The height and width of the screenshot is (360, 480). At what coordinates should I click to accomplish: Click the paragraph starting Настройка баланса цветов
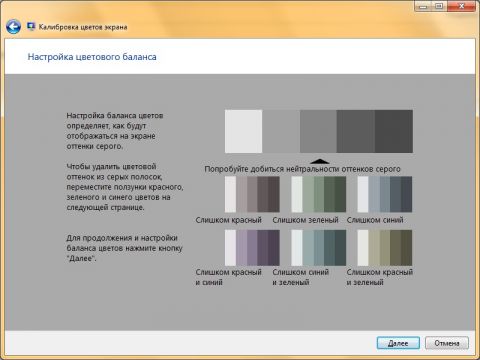(x=115, y=131)
